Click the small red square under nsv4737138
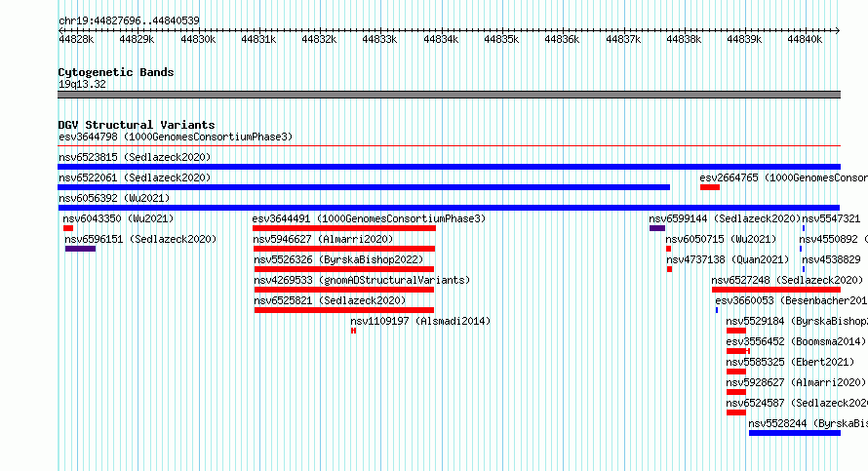The height and width of the screenshot is (471, 868). (x=669, y=269)
